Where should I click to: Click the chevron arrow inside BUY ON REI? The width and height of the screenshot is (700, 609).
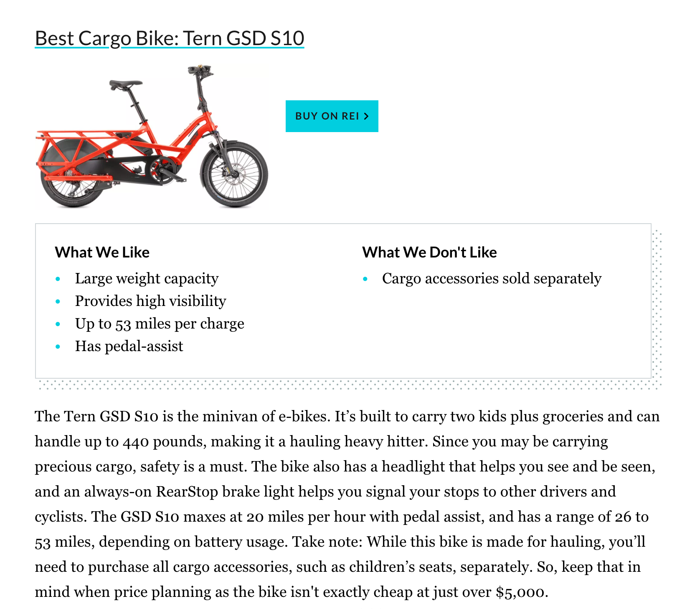(366, 117)
